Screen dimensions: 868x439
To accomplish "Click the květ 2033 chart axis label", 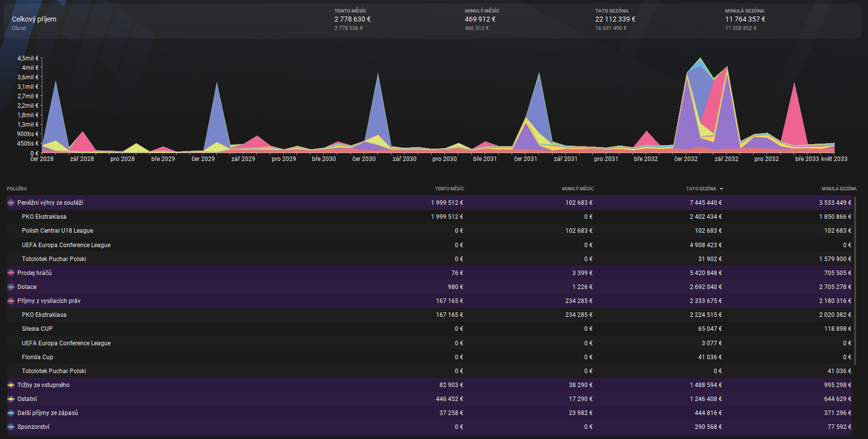I will [834, 159].
